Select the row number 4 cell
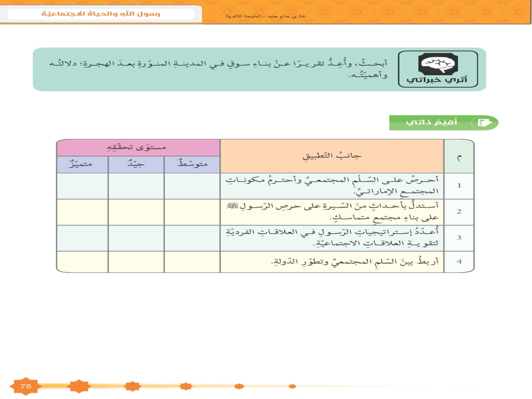 point(459,262)
